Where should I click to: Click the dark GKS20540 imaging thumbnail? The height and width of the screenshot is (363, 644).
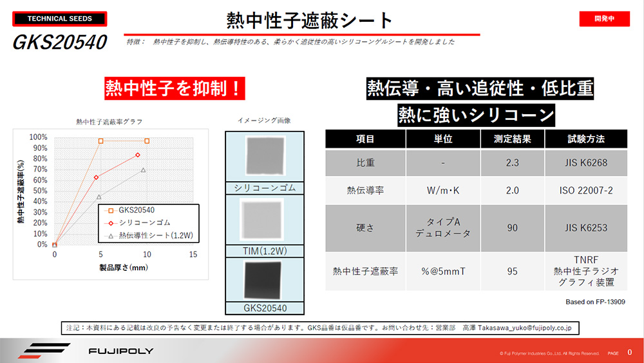pos(263,280)
